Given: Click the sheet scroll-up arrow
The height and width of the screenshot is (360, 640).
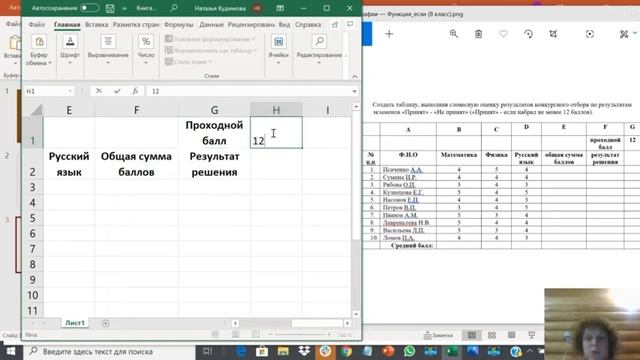Looking at the screenshot, I should click(356, 107).
